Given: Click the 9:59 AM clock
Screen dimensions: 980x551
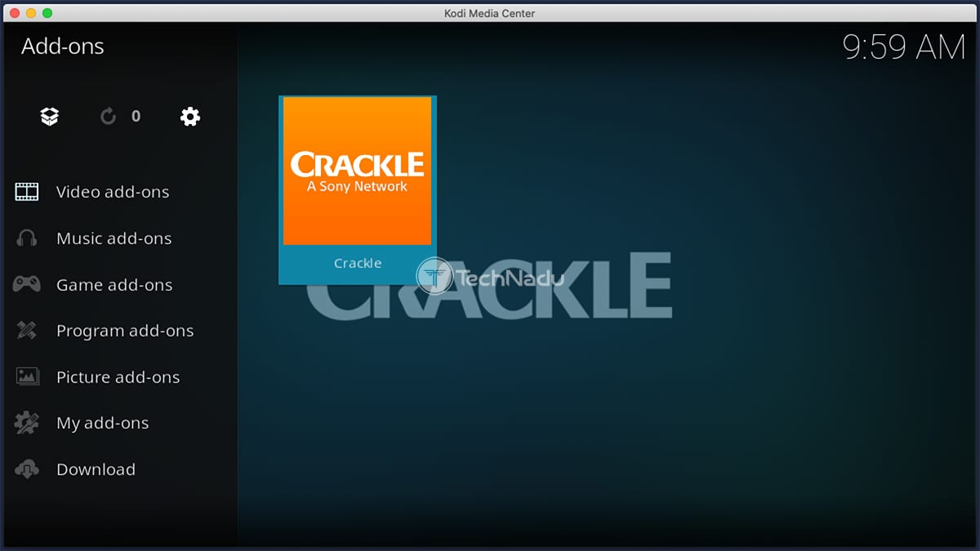Looking at the screenshot, I should tap(904, 47).
